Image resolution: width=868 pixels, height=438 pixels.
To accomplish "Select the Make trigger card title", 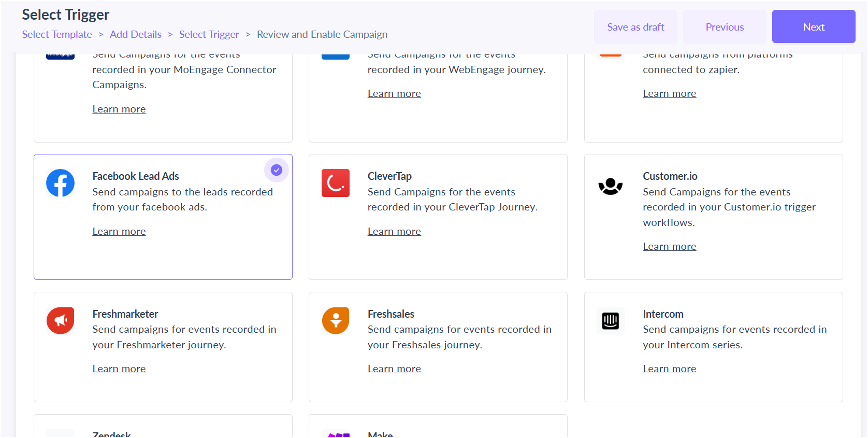I will [x=380, y=434].
